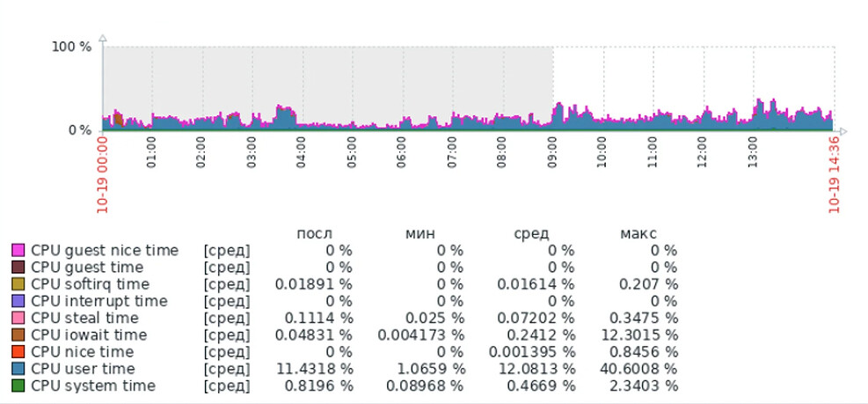This screenshot has height=404, width=868.
Task: Click the 100 % y-axis label
Action: [x=73, y=46]
